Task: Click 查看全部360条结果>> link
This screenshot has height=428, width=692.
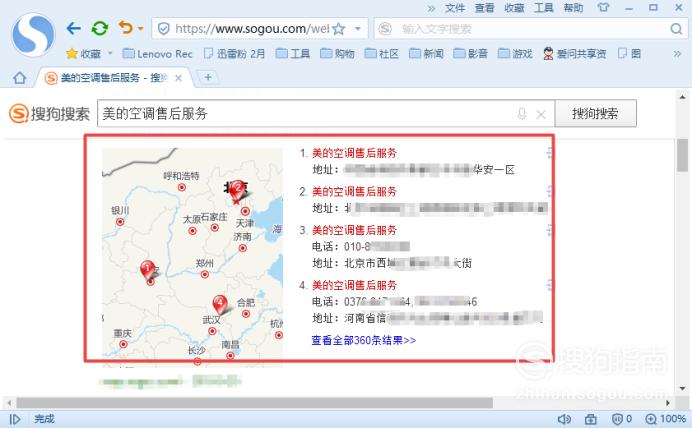Action: pyautogui.click(x=364, y=340)
